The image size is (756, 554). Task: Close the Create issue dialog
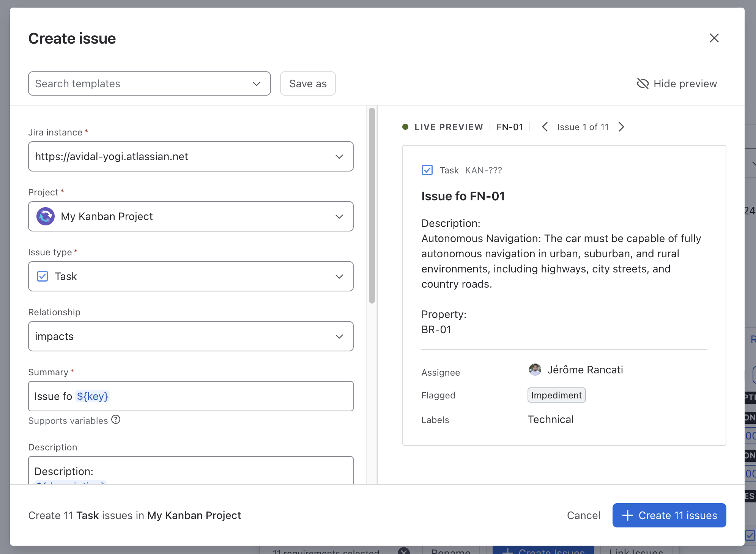[714, 38]
